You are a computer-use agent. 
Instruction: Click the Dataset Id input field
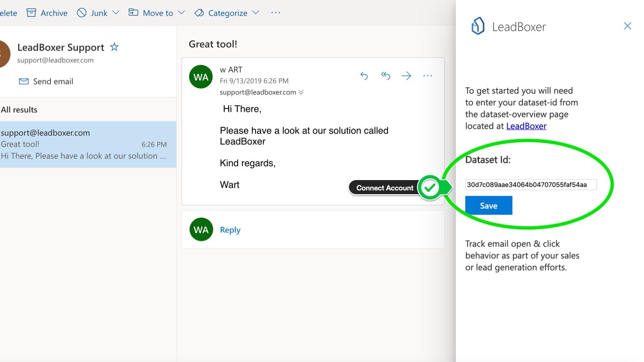click(531, 185)
